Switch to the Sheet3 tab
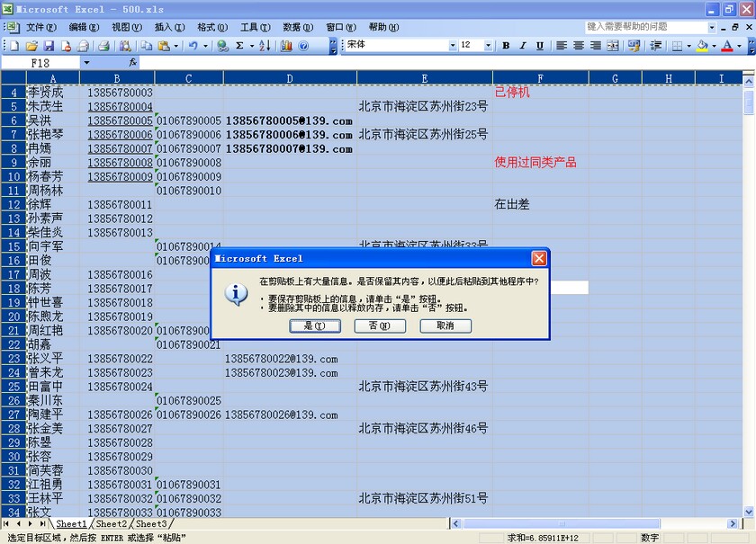Screen dimensions: 756x544 [151, 523]
